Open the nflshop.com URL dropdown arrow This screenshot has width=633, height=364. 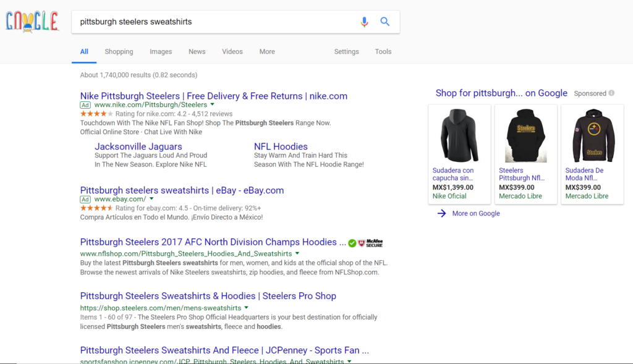297,253
